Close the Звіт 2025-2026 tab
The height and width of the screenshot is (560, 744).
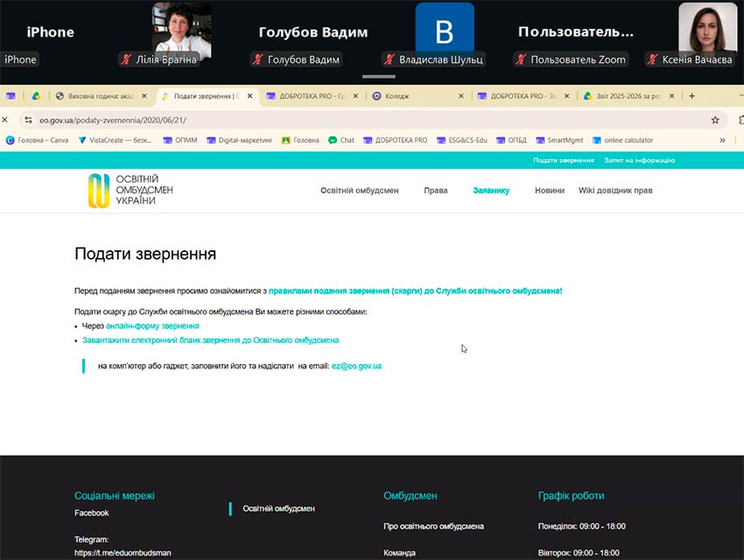[x=672, y=95]
